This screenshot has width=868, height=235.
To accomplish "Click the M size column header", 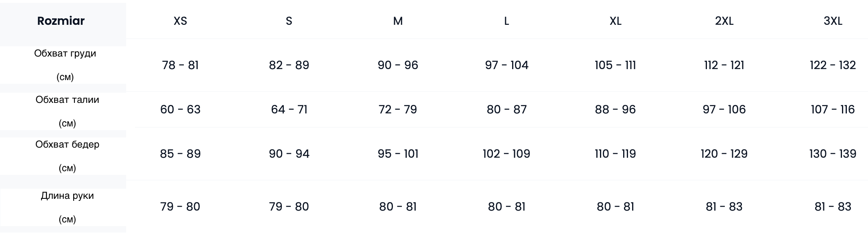I will point(398,21).
